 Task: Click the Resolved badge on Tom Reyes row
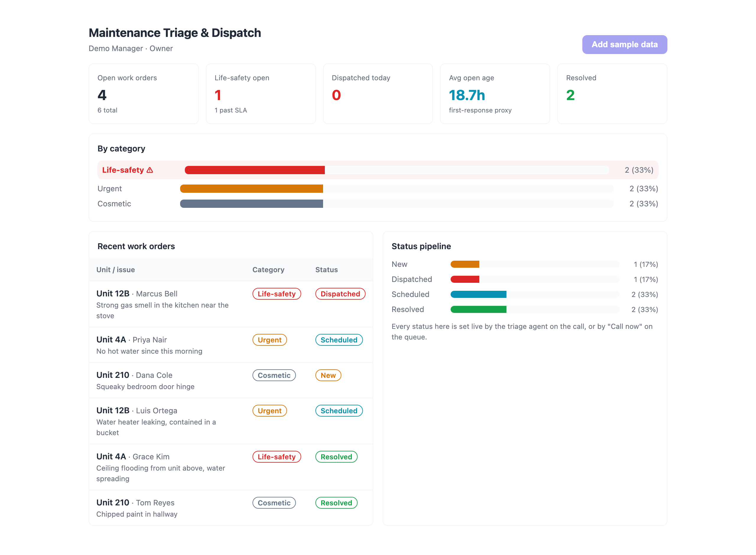(x=336, y=502)
